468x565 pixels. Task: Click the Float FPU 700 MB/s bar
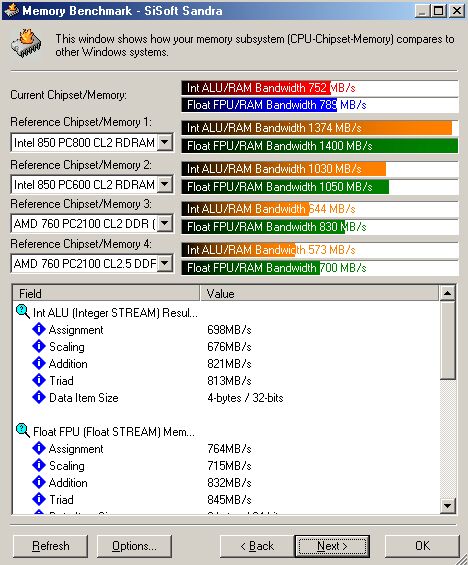coord(250,268)
